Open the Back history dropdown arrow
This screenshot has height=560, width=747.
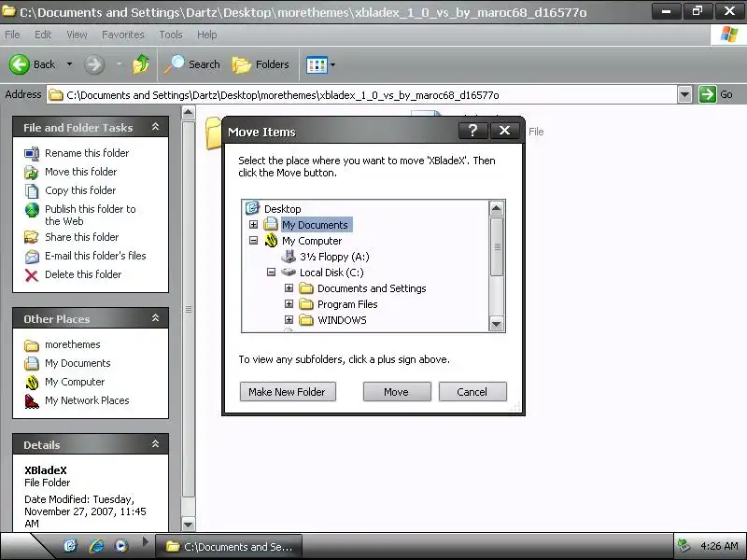[69, 64]
